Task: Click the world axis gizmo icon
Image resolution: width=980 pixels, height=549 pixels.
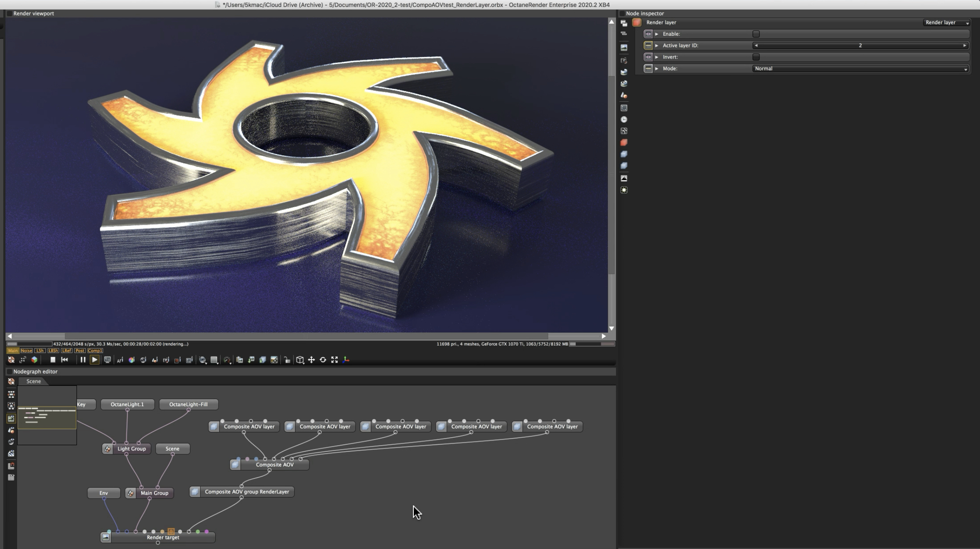Action: [346, 360]
